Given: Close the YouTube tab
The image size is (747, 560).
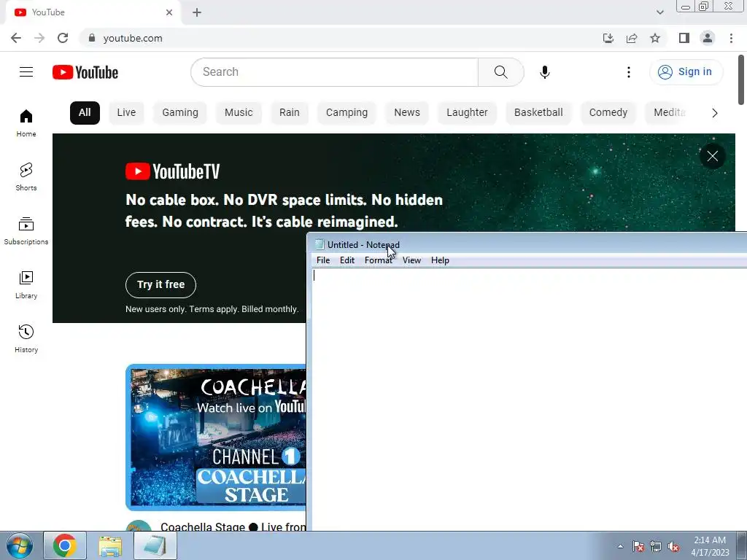Looking at the screenshot, I should (169, 12).
